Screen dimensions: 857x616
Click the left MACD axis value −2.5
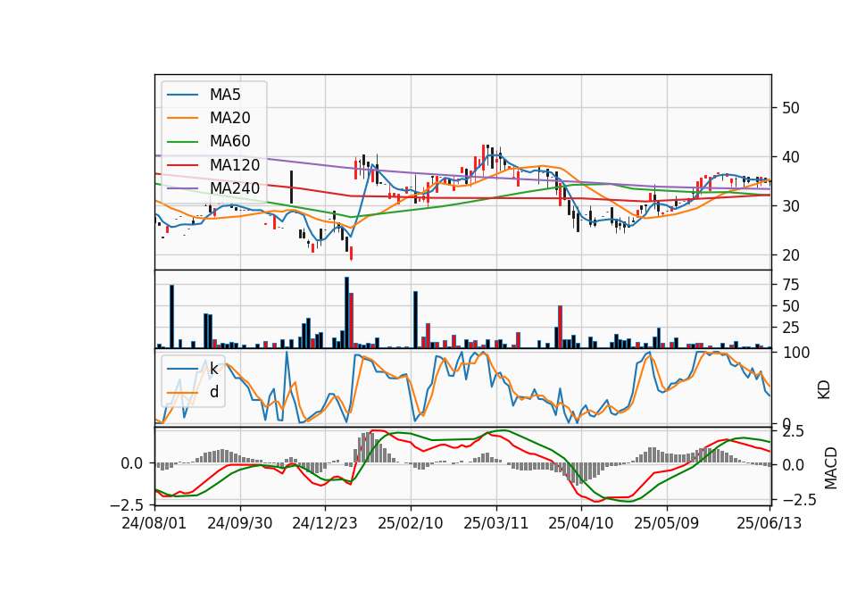point(128,504)
